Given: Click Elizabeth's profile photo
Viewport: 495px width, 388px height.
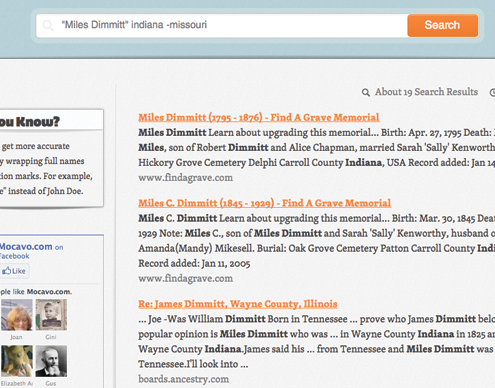Looking at the screenshot, I should tap(17, 361).
